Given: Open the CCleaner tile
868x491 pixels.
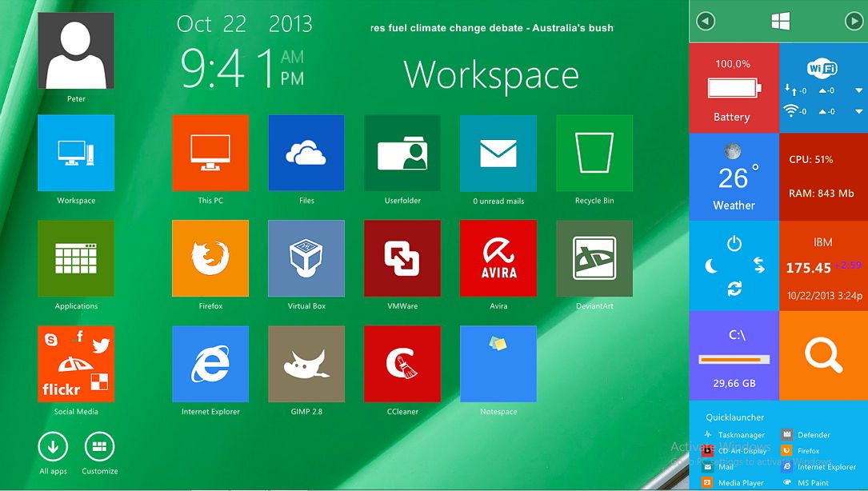Looking at the screenshot, I should 402,364.
